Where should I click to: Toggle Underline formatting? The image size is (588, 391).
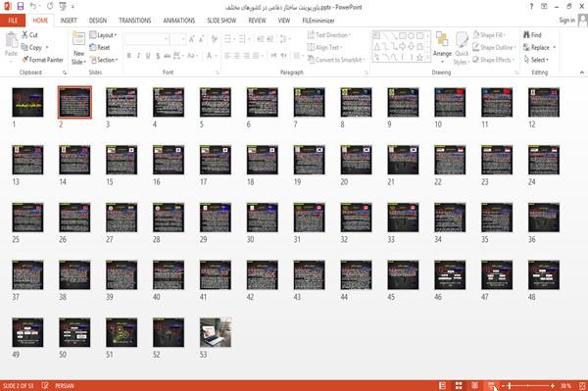[x=148, y=56]
